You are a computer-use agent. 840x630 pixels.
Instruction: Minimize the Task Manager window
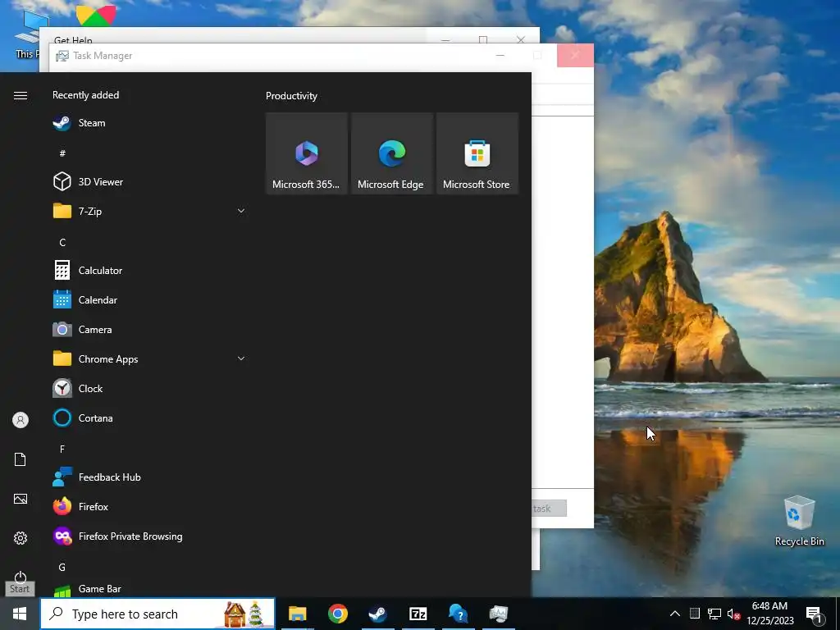[x=500, y=56]
